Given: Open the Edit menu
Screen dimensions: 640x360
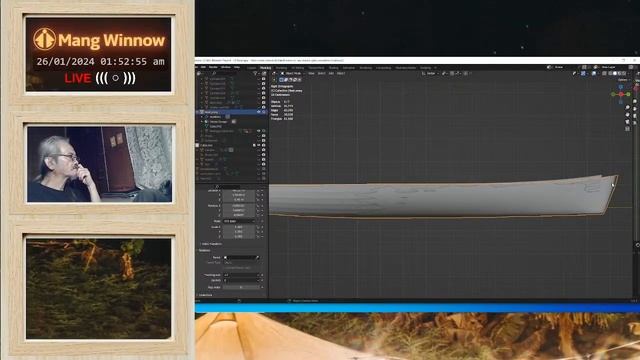Looking at the screenshot, I should [203, 67].
